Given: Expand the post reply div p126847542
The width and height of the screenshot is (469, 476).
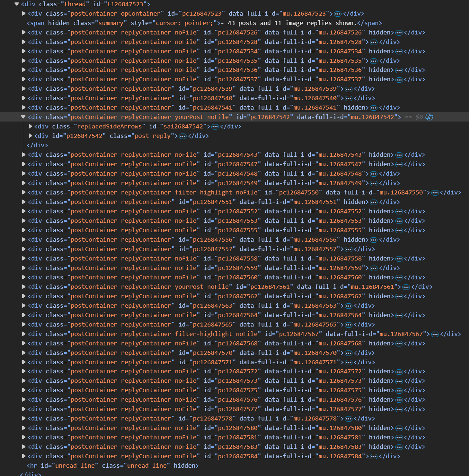Looking at the screenshot, I should (x=30, y=136).
